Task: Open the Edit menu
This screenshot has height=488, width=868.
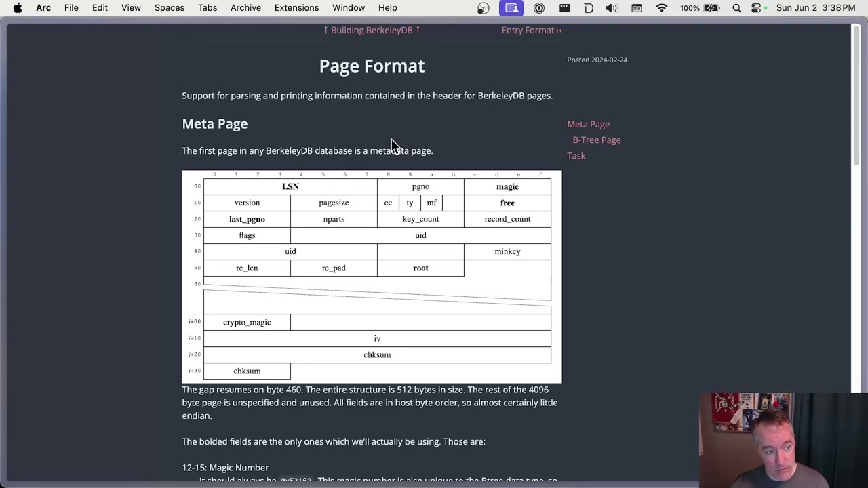Action: point(100,8)
